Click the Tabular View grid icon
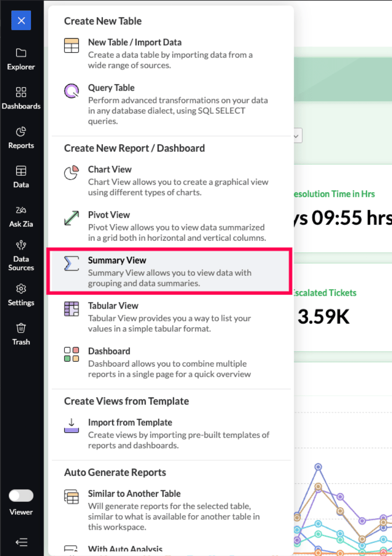Viewport: 392px width, 556px height. click(x=71, y=309)
